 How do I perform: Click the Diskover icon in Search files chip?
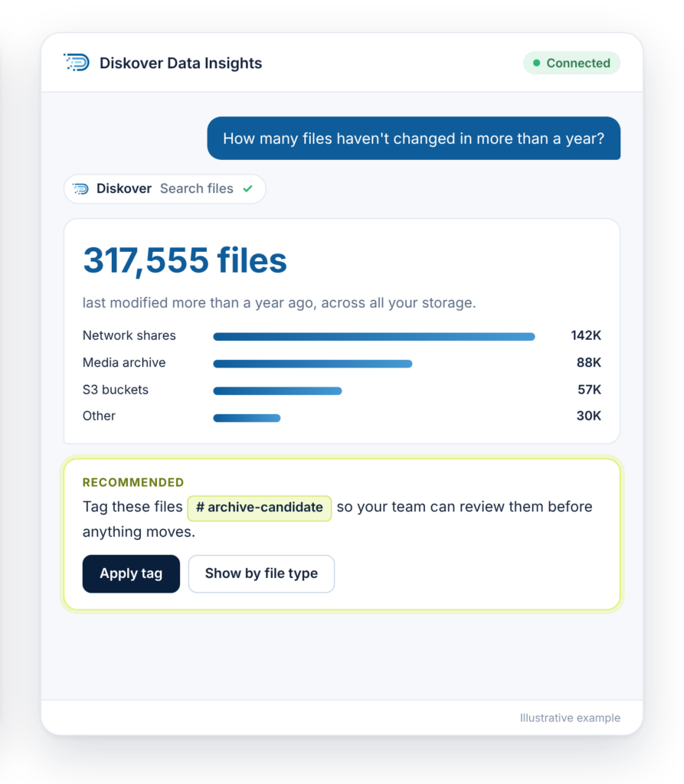(80, 188)
